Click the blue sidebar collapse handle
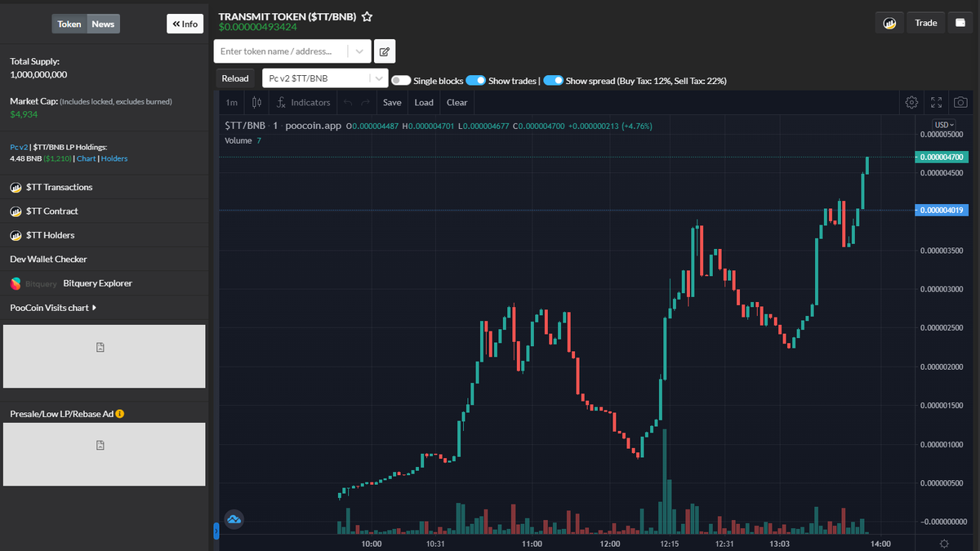The width and height of the screenshot is (980, 551). pyautogui.click(x=216, y=531)
